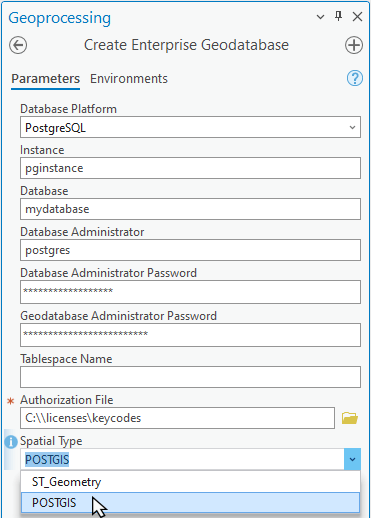Click the Geodatabase Administrator Password label

coord(118,316)
